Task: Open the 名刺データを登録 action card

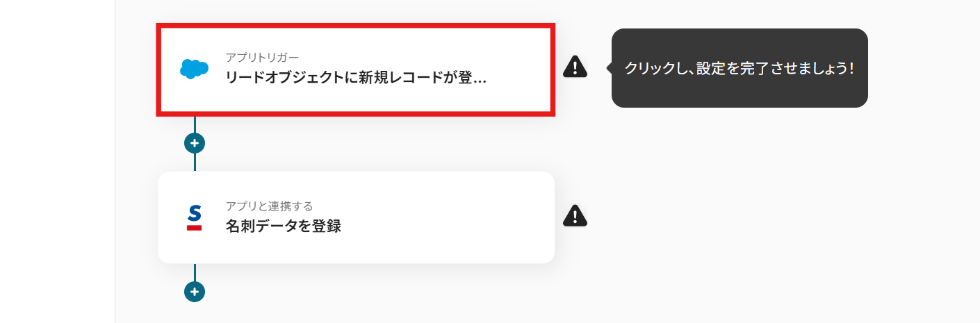Action: (x=356, y=217)
